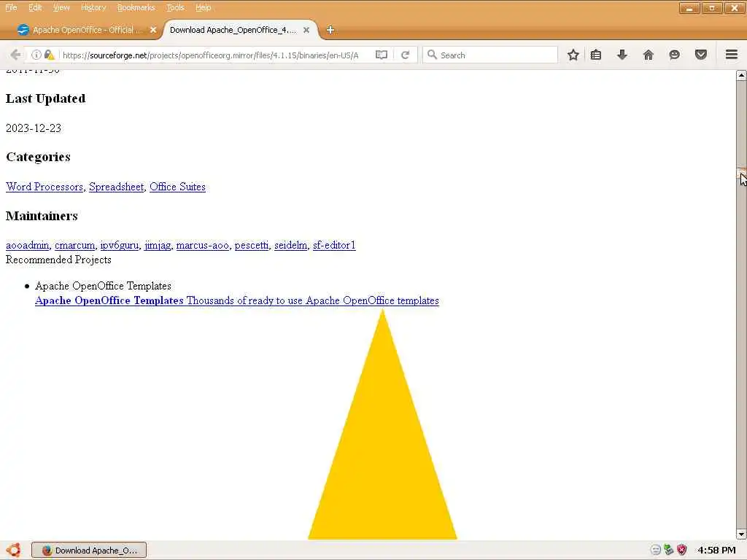The height and width of the screenshot is (560, 747).
Task: Visit maintainer ipv6guru's profile
Action: (x=120, y=245)
